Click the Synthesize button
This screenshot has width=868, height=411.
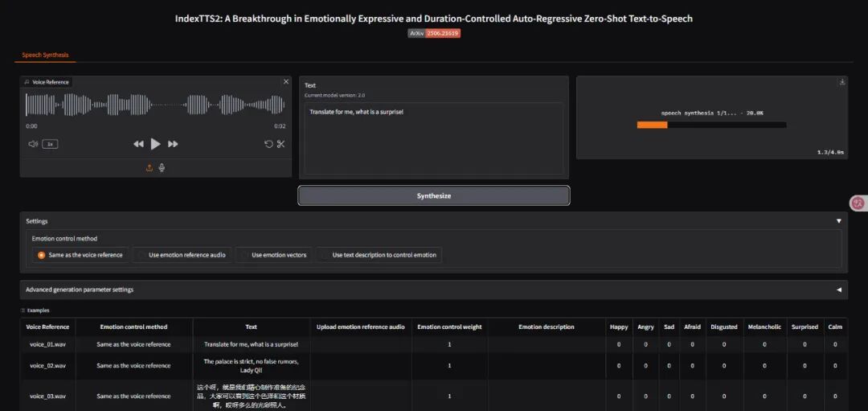point(433,195)
